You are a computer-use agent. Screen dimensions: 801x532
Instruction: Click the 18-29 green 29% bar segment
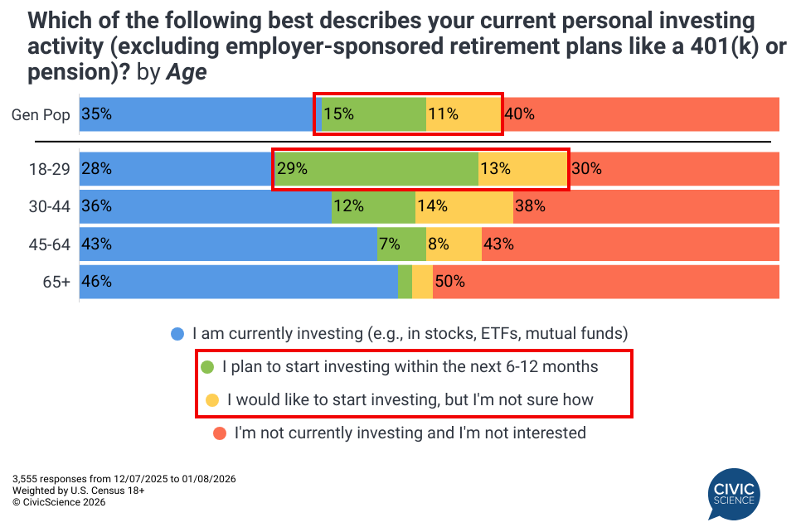pos(377,169)
